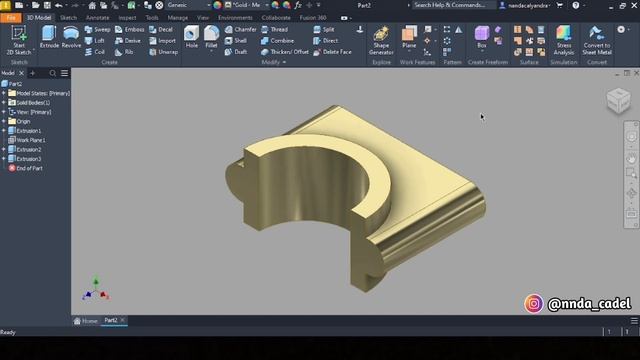
Task: Create a freeform Box
Action: click(x=482, y=37)
